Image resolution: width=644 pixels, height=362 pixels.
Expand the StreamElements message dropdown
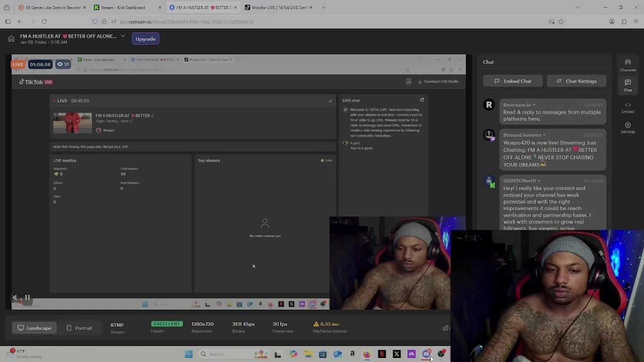point(544,135)
